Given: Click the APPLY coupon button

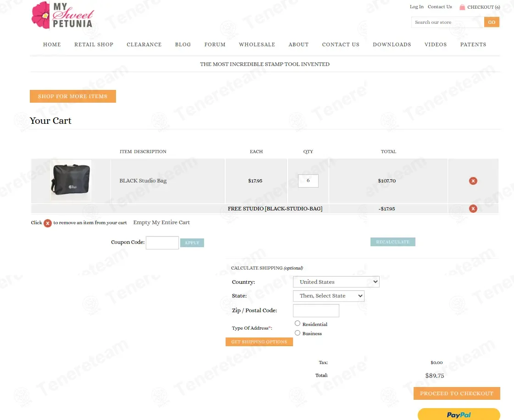Looking at the screenshot, I should coord(192,243).
